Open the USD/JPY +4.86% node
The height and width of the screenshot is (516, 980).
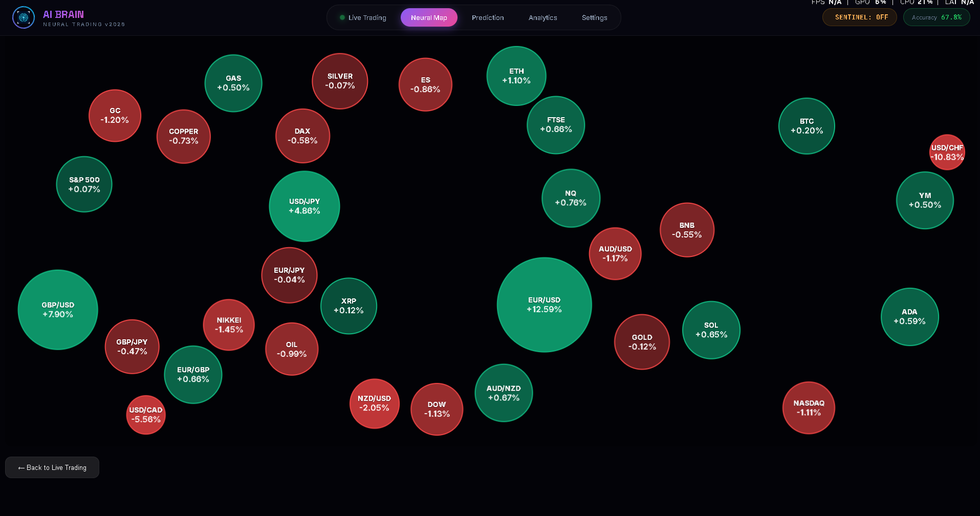(304, 206)
